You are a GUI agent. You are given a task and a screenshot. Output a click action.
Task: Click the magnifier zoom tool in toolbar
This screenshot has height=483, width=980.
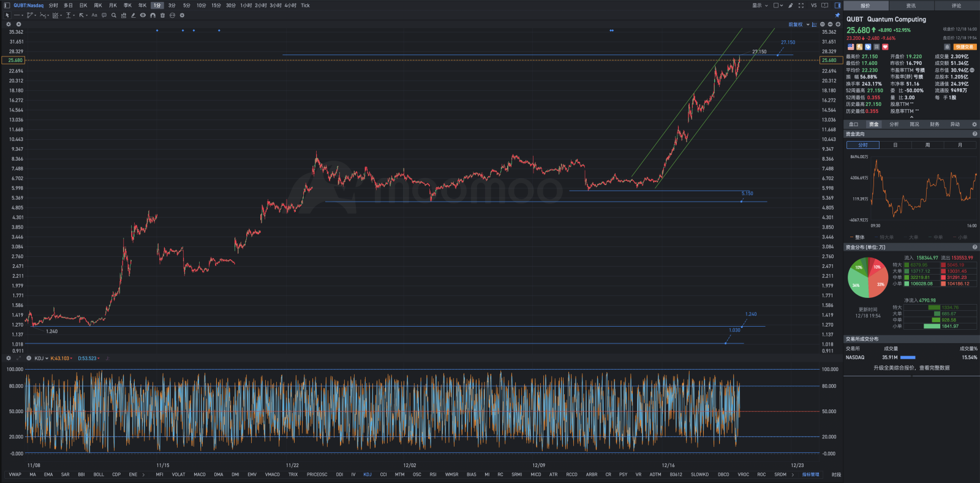point(114,15)
